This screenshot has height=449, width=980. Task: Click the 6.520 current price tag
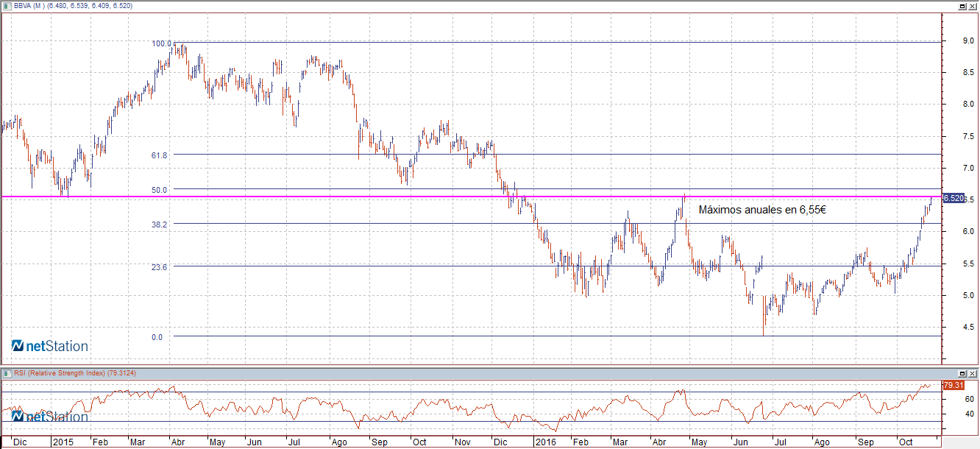[954, 198]
